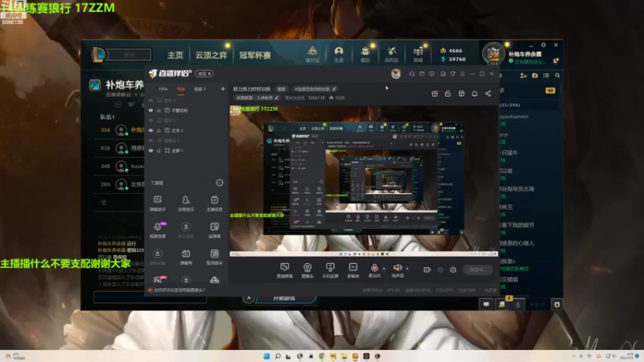The height and width of the screenshot is (362, 644).
Task: Add a 手机投屏 phone mirroring source
Action: pyautogui.click(x=330, y=270)
